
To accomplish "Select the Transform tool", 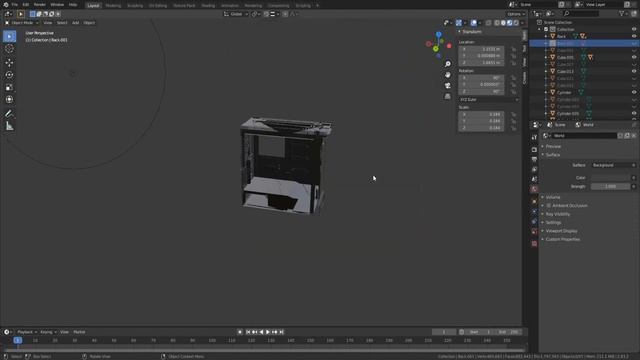I will 9,100.
